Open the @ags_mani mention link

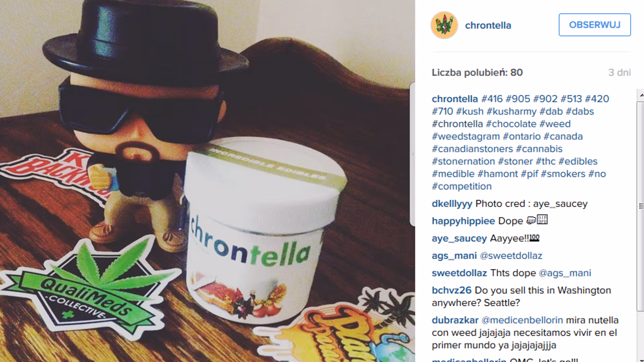click(565, 273)
